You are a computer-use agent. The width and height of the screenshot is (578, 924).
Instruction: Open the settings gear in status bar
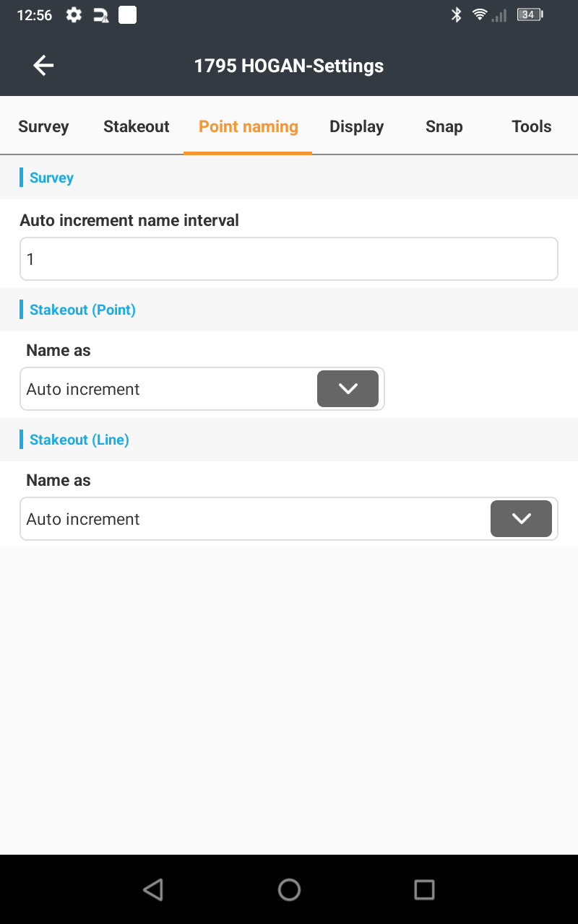74,14
